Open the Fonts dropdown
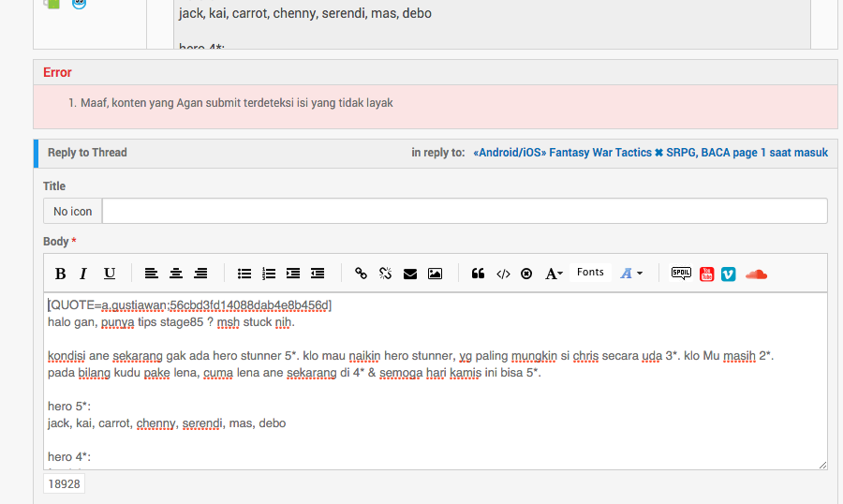 590,273
